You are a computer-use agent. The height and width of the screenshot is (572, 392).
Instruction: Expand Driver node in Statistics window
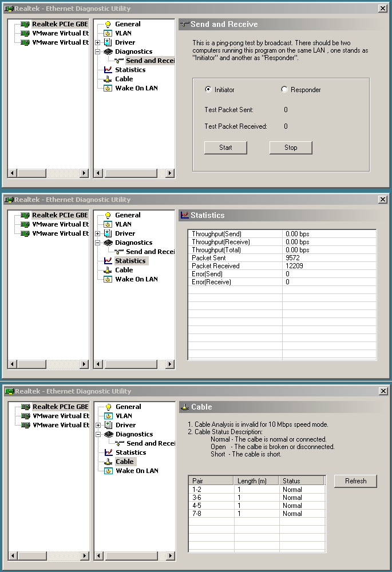pos(97,234)
